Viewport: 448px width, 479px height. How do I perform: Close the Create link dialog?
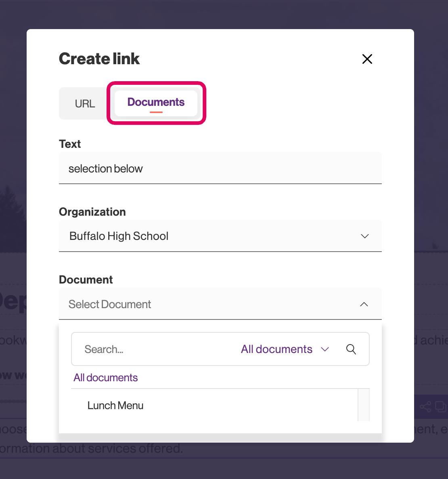click(x=367, y=59)
